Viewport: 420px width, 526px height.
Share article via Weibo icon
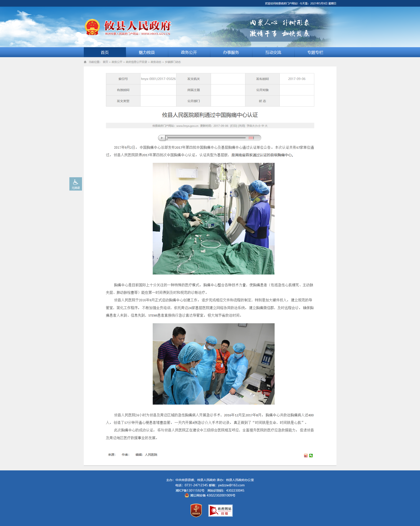(306, 456)
